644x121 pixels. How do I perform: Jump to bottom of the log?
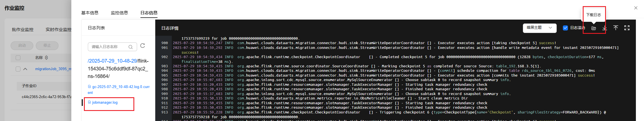click(605, 28)
